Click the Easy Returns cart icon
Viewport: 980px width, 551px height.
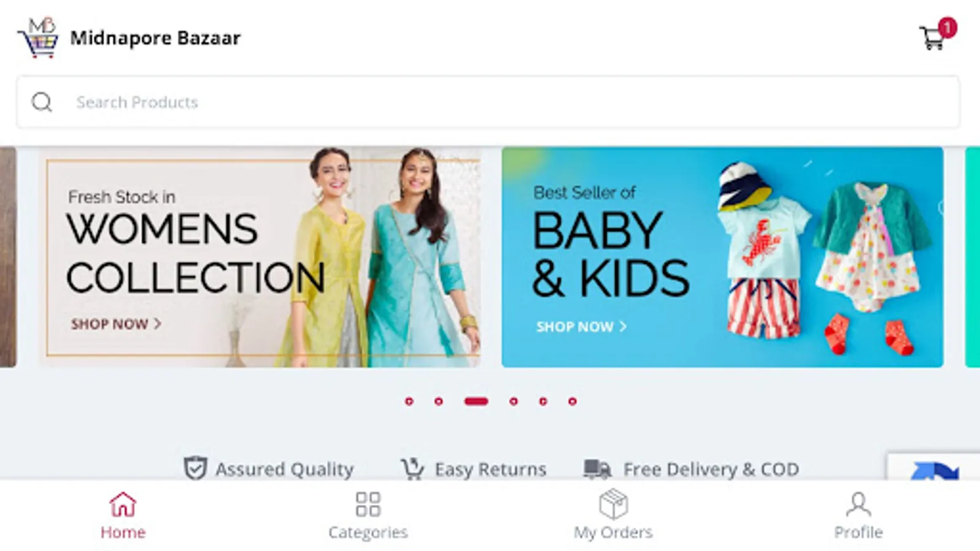tap(412, 469)
